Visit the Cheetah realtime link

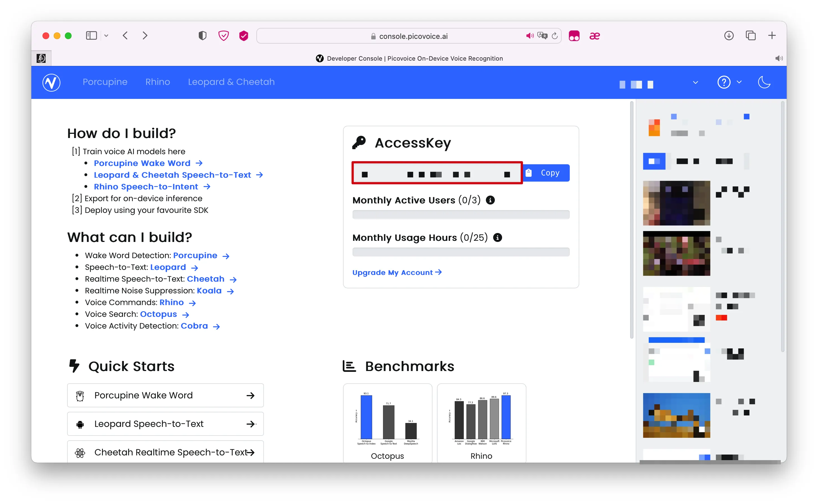pyautogui.click(x=212, y=279)
